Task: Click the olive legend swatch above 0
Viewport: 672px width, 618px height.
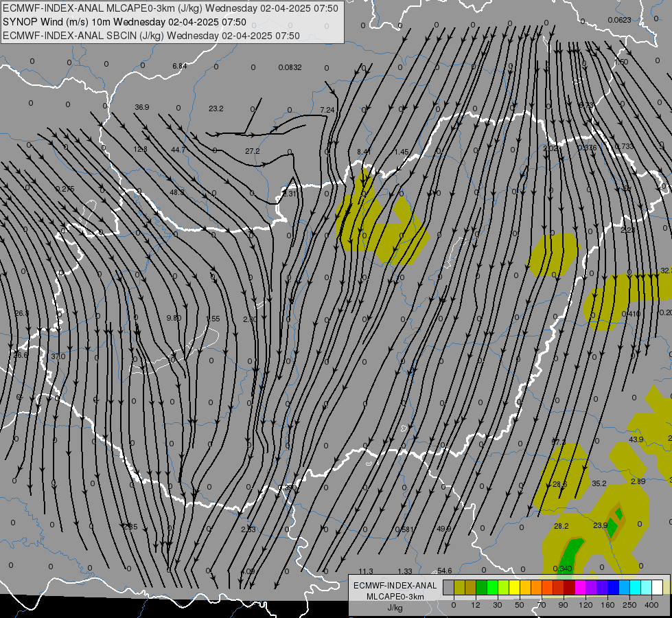Action: (459, 588)
